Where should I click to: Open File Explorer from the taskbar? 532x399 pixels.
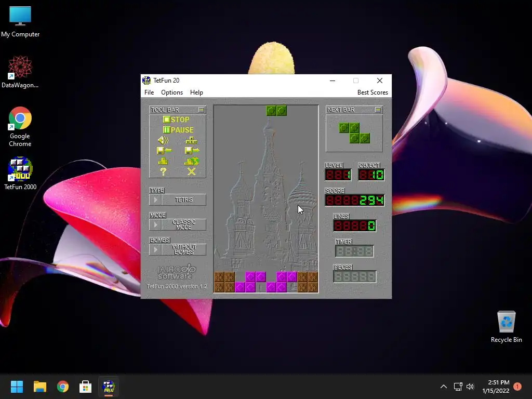click(x=39, y=387)
